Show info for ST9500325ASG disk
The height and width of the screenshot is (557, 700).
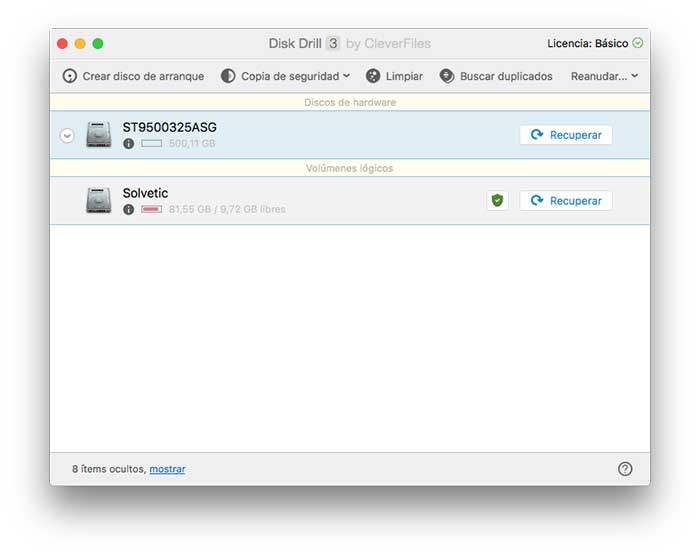(129, 144)
